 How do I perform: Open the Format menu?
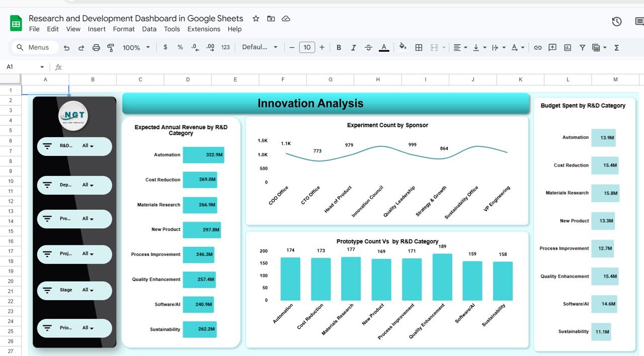[x=124, y=29]
